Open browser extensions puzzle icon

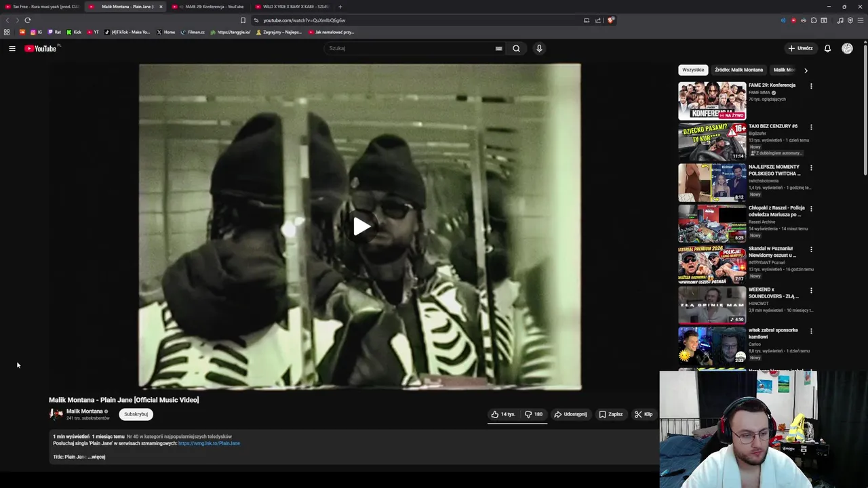(x=814, y=20)
